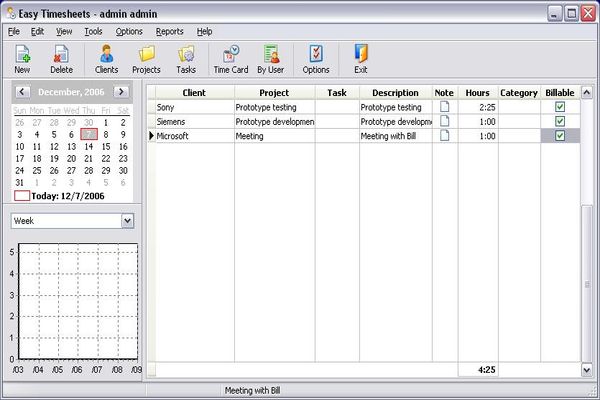This screenshot has width=600, height=400.
Task: Toggle Billable checkbox for Microsoft entry
Action: (560, 136)
